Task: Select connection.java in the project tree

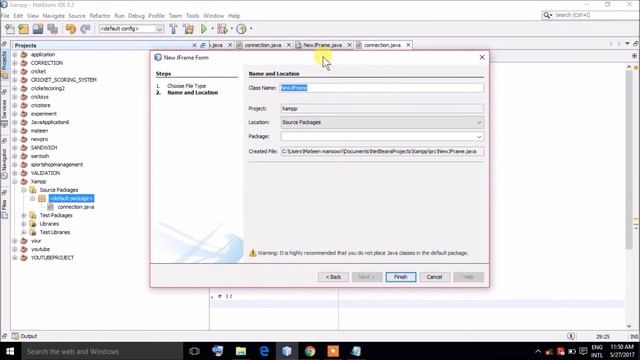Action: coord(76,207)
